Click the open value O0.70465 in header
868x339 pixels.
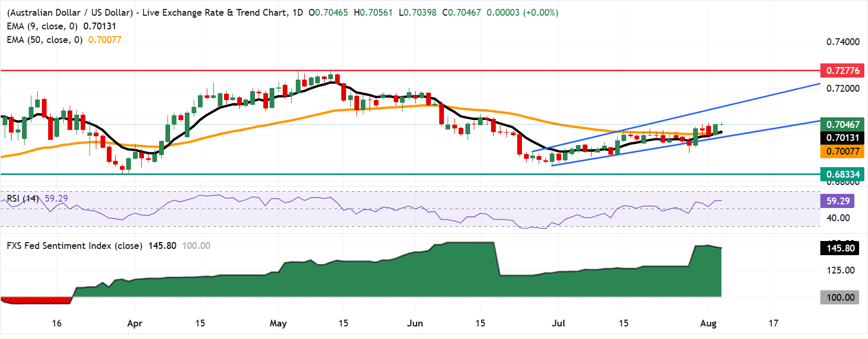point(328,13)
